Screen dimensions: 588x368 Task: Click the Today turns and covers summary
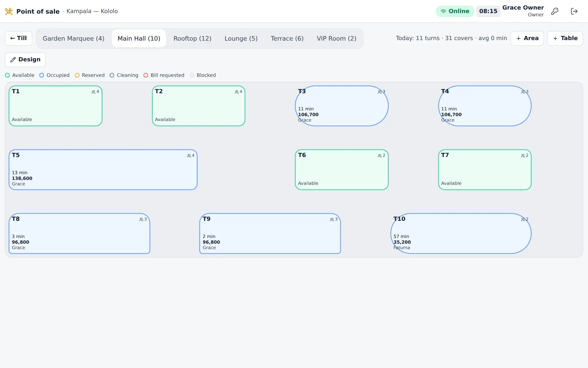[x=451, y=38]
